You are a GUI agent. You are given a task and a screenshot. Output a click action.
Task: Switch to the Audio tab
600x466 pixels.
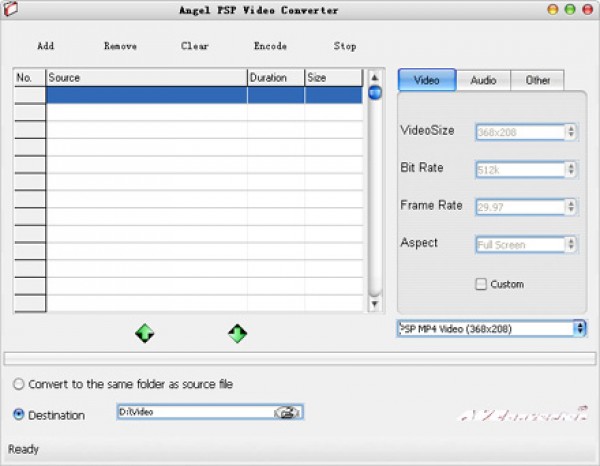(x=483, y=80)
